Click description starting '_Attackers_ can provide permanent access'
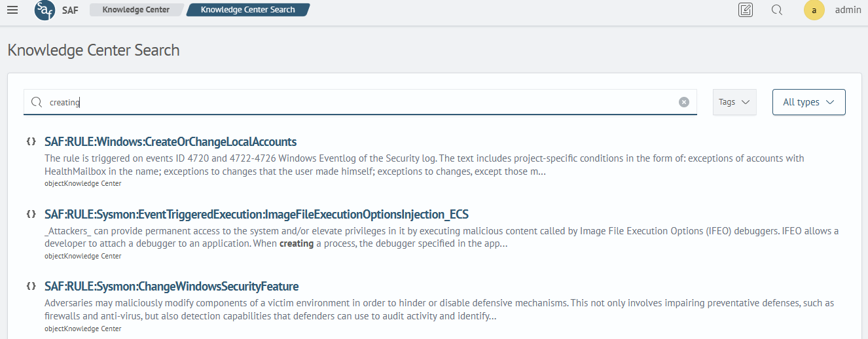 441,237
